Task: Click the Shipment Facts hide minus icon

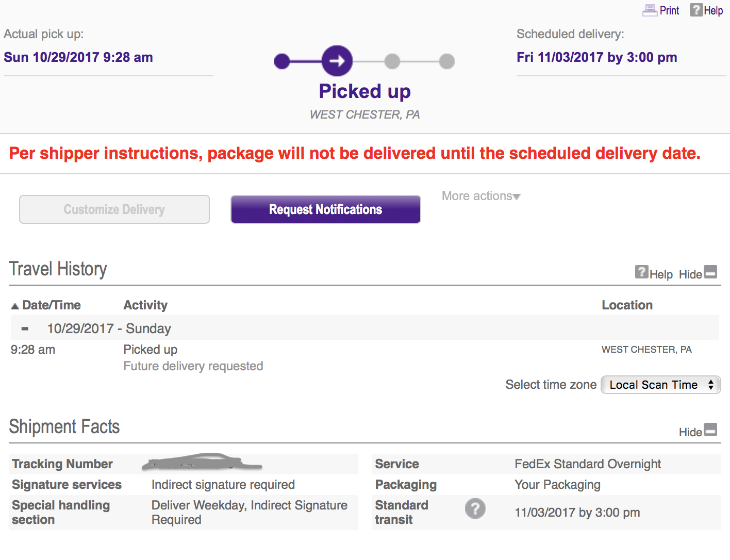Action: coord(710,430)
